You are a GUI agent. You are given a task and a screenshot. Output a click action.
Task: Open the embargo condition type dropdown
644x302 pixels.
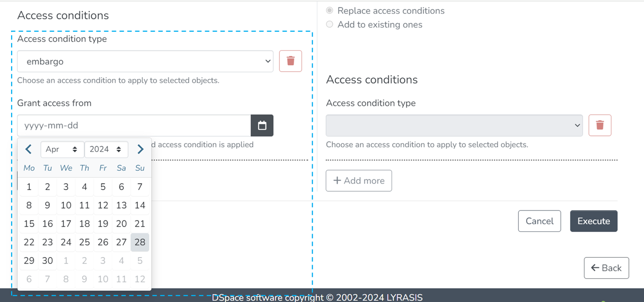click(145, 61)
